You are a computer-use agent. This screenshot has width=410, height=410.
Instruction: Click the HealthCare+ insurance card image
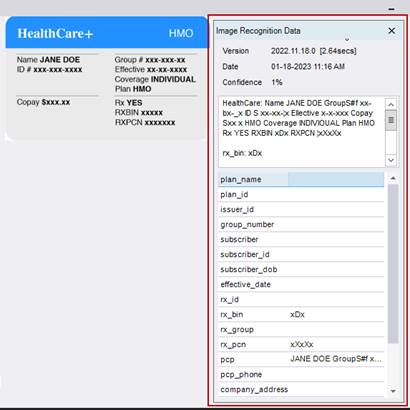tap(107, 78)
